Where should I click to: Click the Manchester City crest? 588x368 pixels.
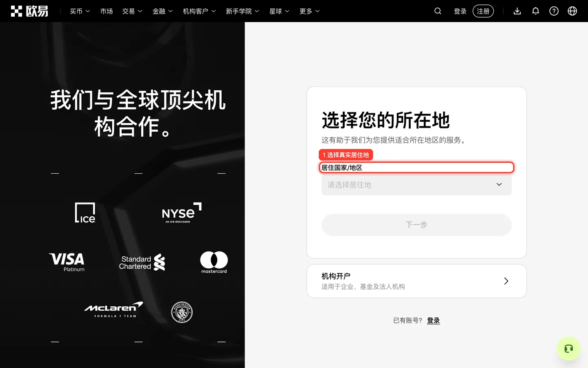tap(182, 312)
